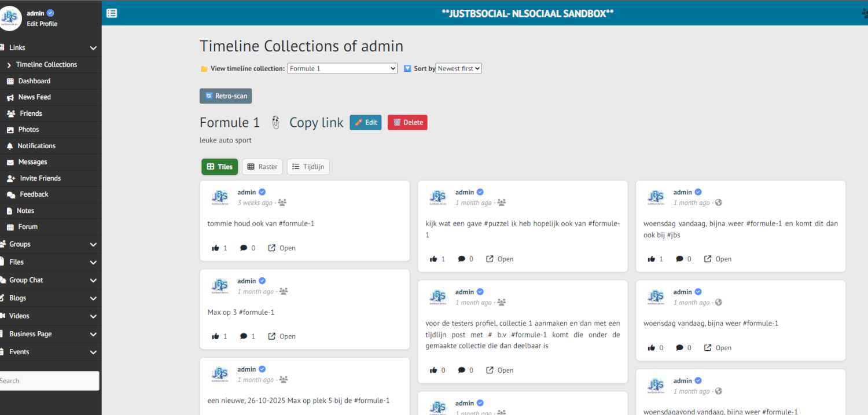868x415 pixels.
Task: Click the Notifications bell icon in sidebar
Action: [x=10, y=146]
